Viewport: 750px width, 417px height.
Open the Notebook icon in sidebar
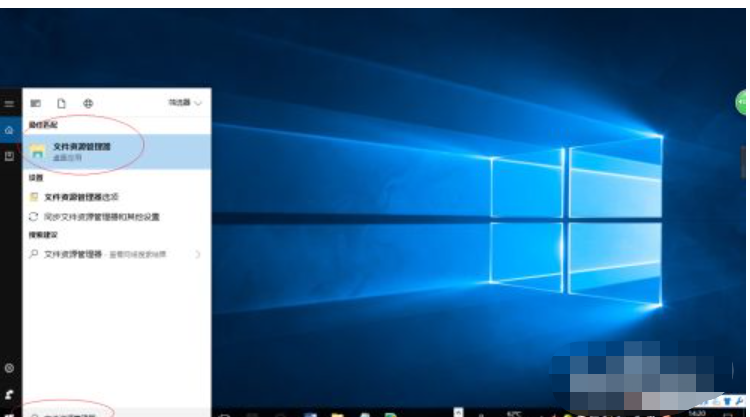[x=9, y=156]
